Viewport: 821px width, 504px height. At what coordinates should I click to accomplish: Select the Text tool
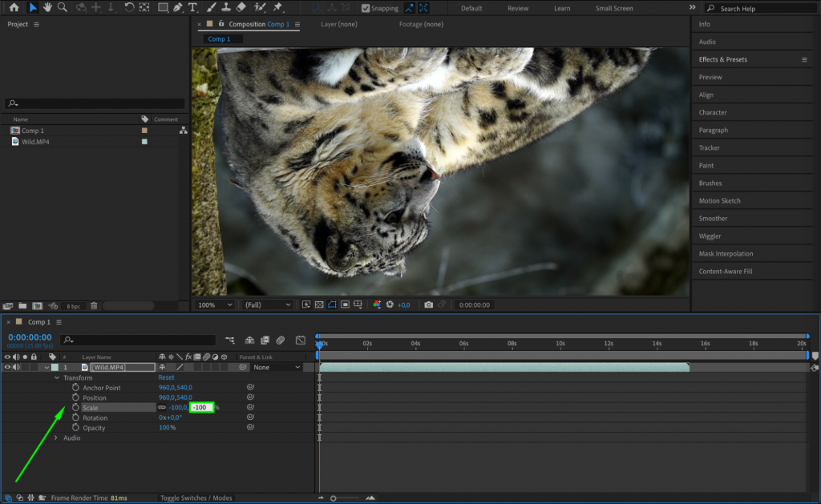pyautogui.click(x=192, y=8)
